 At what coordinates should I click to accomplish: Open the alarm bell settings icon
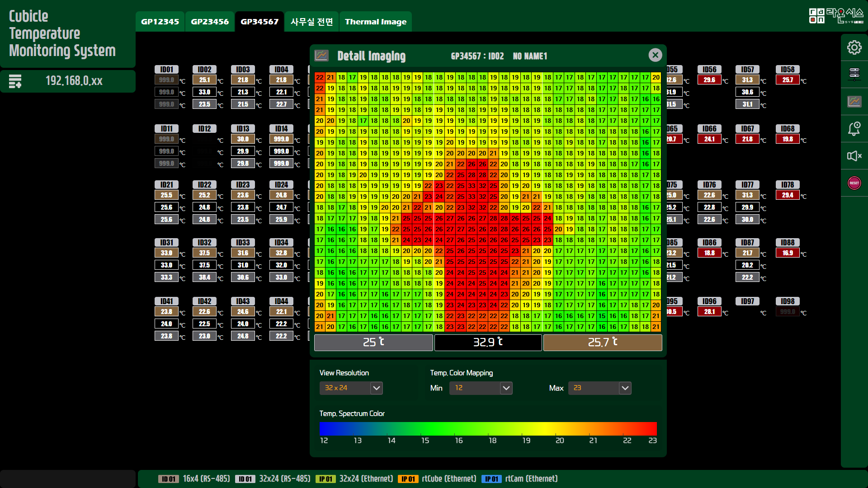(854, 129)
